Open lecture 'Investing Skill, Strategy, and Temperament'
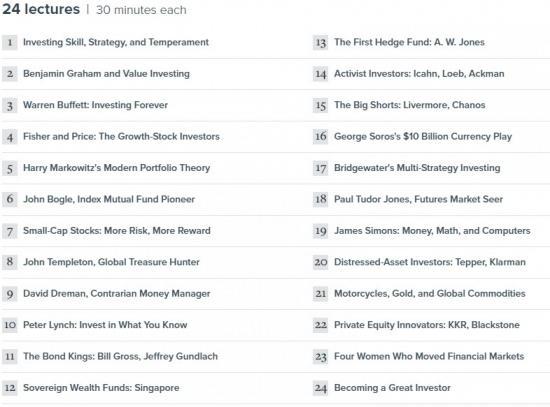The image size is (550, 407). pos(116,42)
